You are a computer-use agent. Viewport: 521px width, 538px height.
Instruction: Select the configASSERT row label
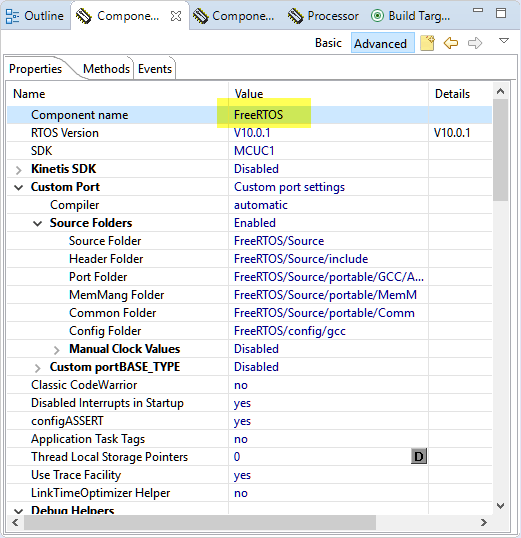coord(67,421)
